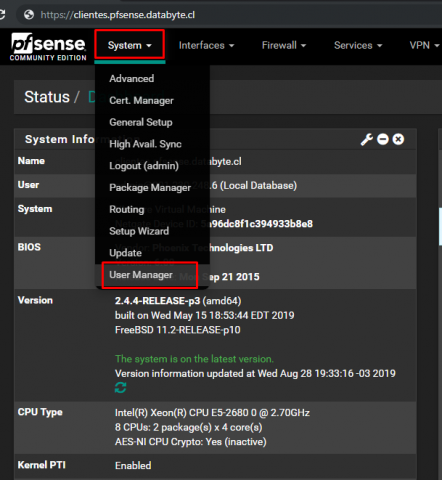Viewport: 442px width, 480px height.
Task: Open the VPN dropdown menu
Action: [424, 45]
